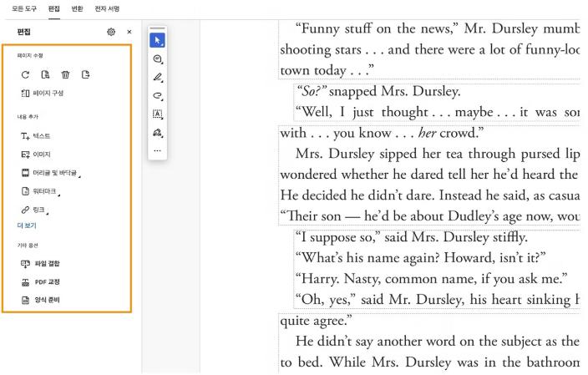Viewport: 588px width, 375px height.
Task: Select the 편집 tab
Action: point(54,8)
